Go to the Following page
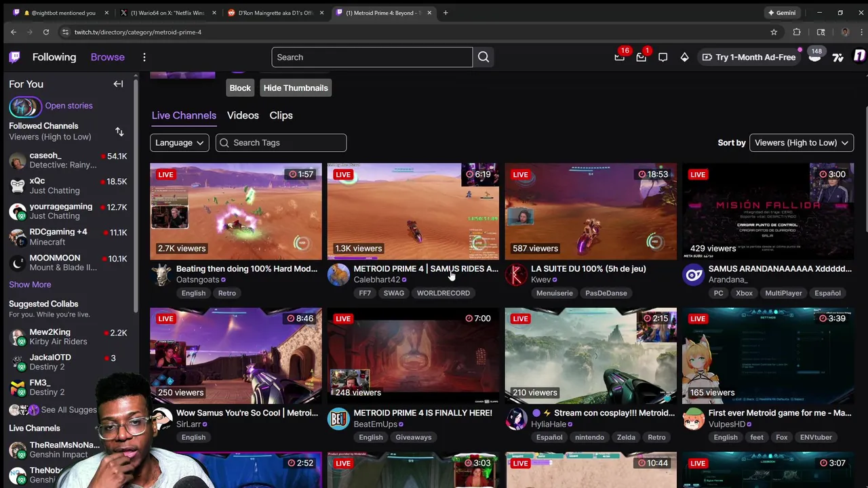The width and height of the screenshot is (868, 488). pyautogui.click(x=54, y=57)
